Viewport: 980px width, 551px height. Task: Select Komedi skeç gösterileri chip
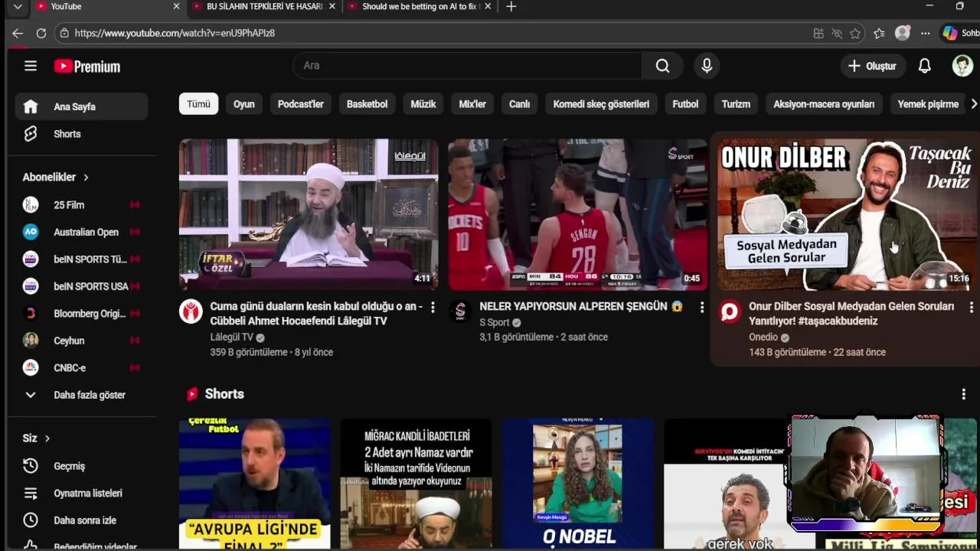pos(601,104)
